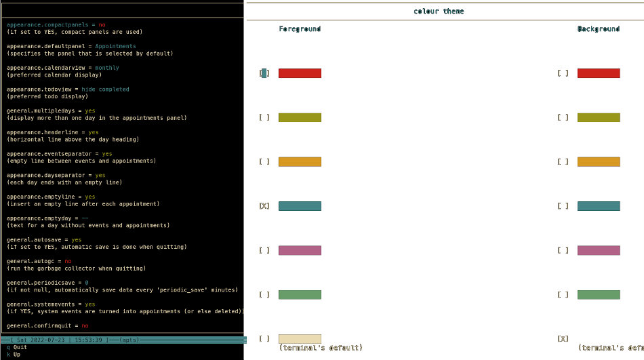Check the background red colour checkbox
Viewport: 644px width, 360px height.
[x=563, y=73]
